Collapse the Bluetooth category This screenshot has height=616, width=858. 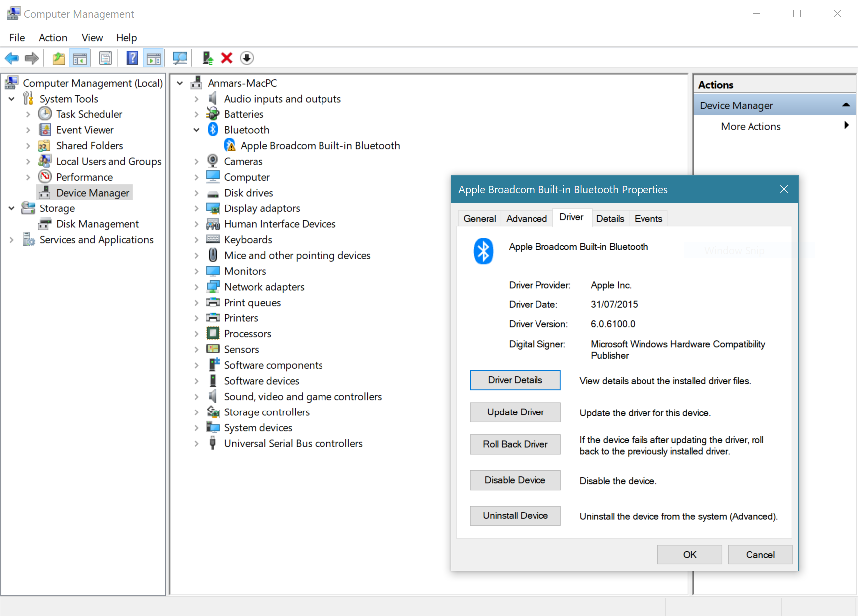click(x=196, y=130)
